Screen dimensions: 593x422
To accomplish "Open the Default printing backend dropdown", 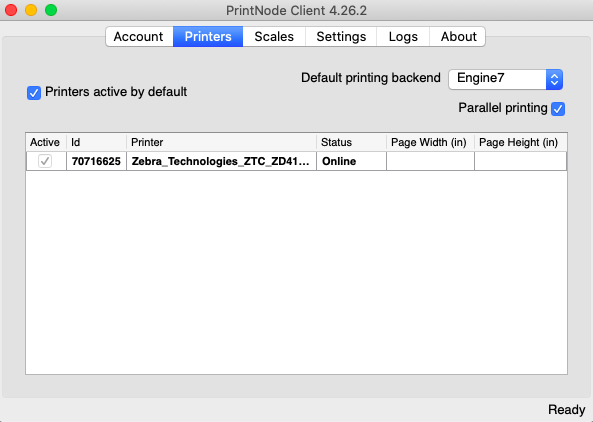I will click(x=505, y=79).
